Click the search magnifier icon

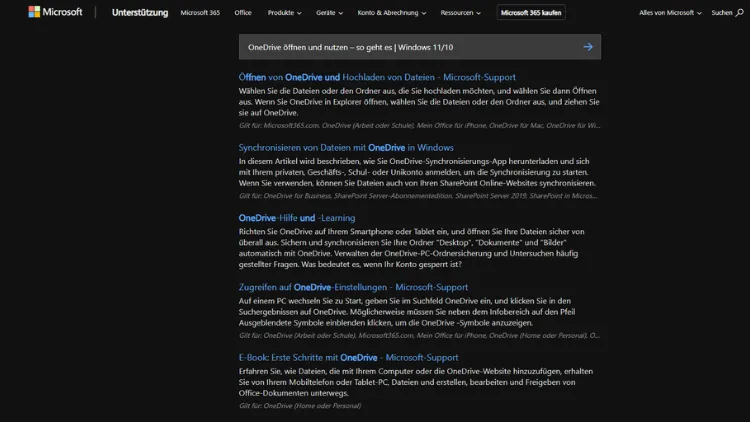click(739, 12)
